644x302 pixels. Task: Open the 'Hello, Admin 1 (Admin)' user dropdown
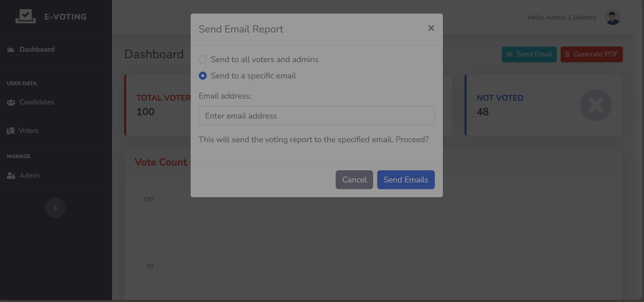click(562, 17)
